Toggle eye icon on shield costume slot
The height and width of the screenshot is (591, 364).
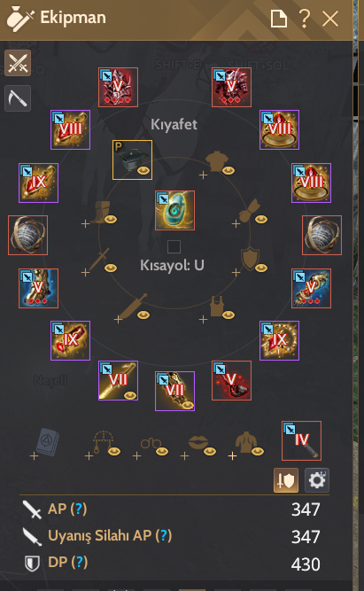261,268
